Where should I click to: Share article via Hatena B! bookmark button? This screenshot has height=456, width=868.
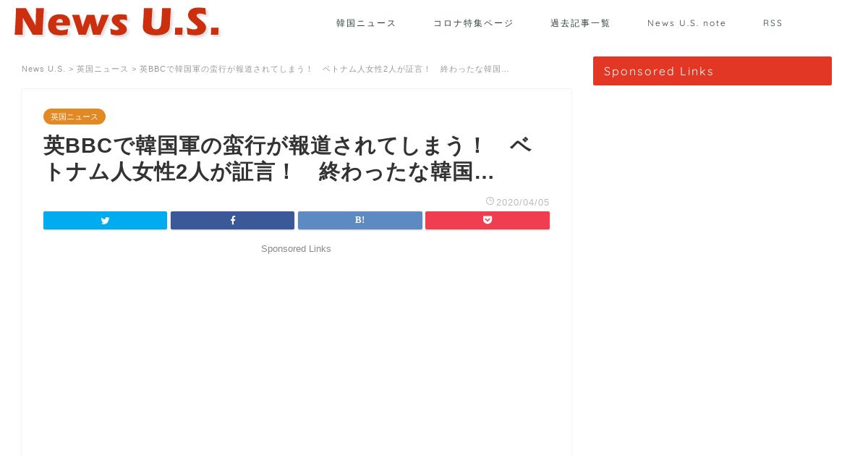pos(359,221)
